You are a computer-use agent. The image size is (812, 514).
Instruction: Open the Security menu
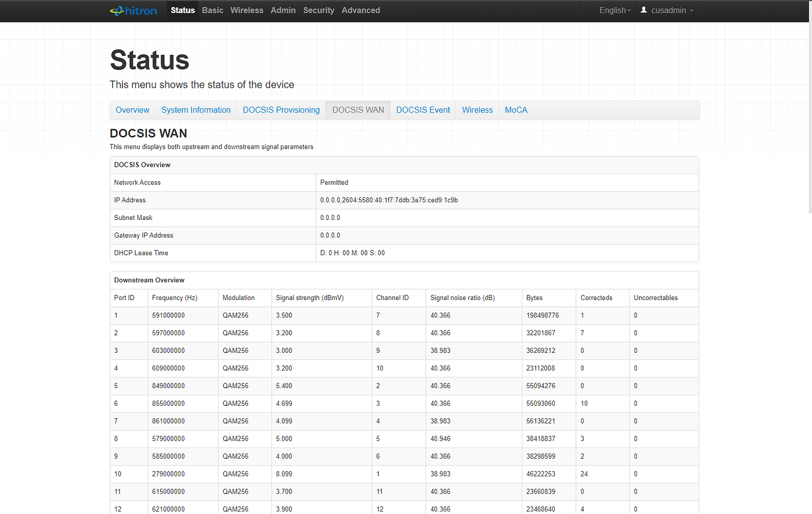318,10
